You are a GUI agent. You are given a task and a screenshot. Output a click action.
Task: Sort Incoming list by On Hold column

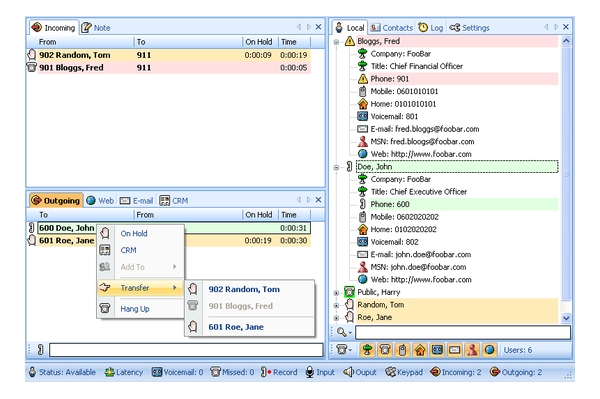point(259,42)
